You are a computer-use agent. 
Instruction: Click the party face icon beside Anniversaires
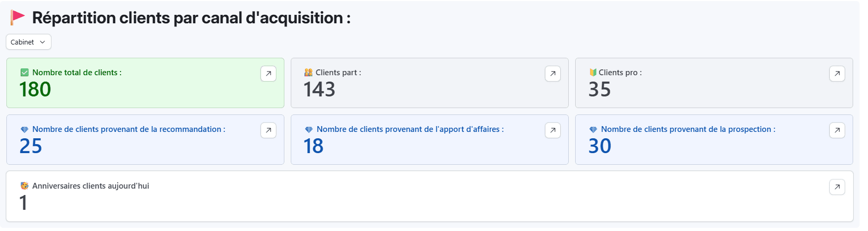24,186
